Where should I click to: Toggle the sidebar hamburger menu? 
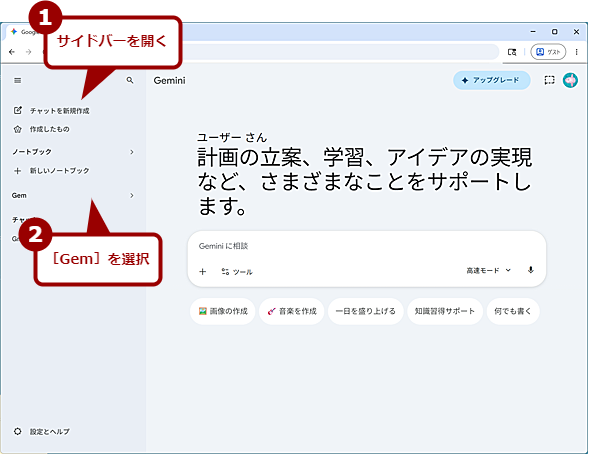[17, 80]
